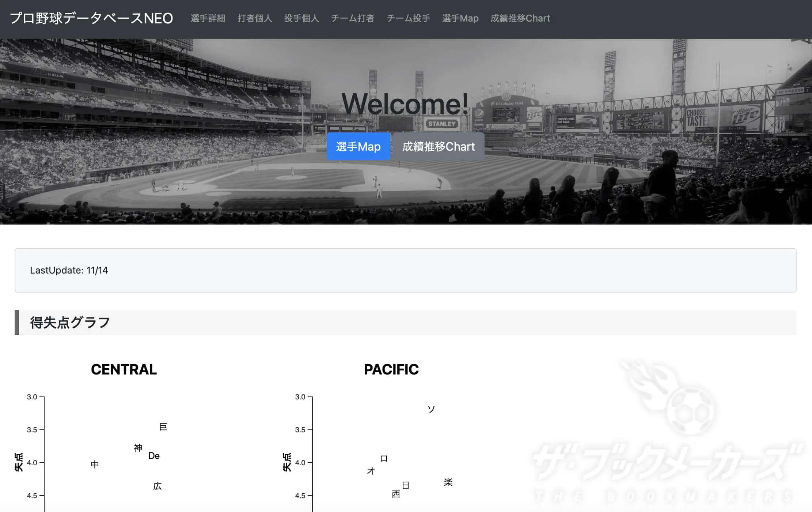Image resolution: width=812 pixels, height=512 pixels.
Task: Select the ロ point in PACIFIC chart
Action: (384, 459)
